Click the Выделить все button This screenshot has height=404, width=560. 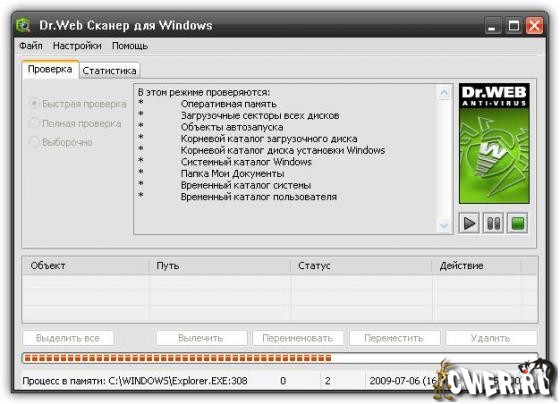[68, 338]
